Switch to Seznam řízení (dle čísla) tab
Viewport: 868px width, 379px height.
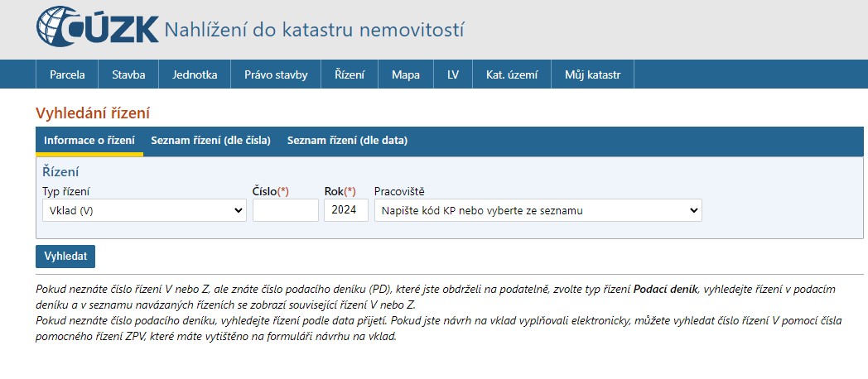(210, 141)
